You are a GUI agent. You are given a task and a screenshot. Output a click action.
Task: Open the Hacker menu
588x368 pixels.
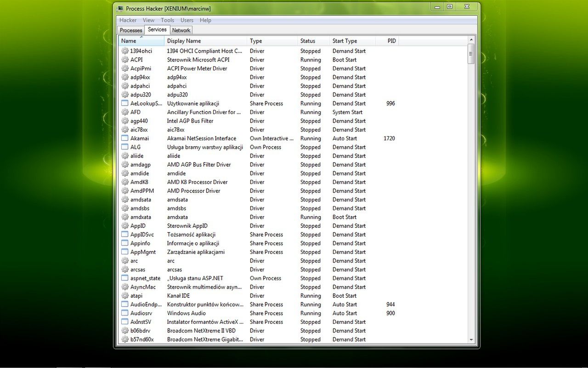pos(128,20)
